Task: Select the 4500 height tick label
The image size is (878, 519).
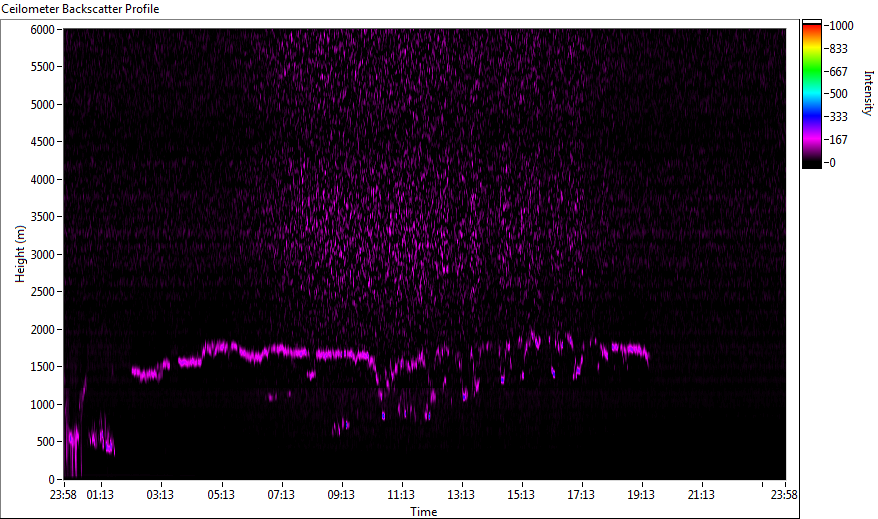Action: click(43, 142)
